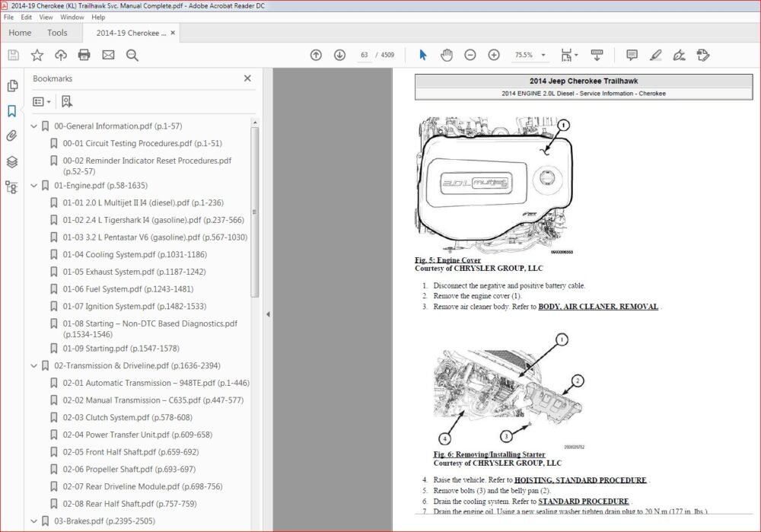
Task: Open the Edit menu
Action: 26,17
